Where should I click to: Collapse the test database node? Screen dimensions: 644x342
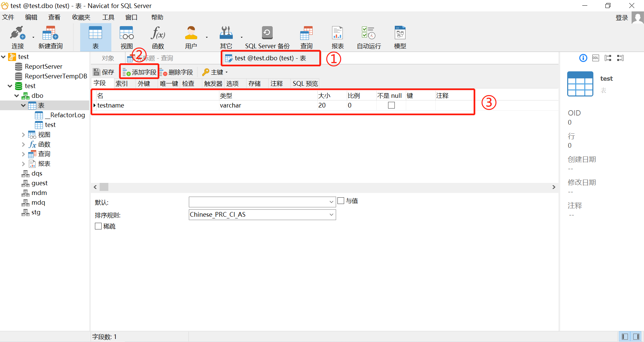tap(10, 86)
